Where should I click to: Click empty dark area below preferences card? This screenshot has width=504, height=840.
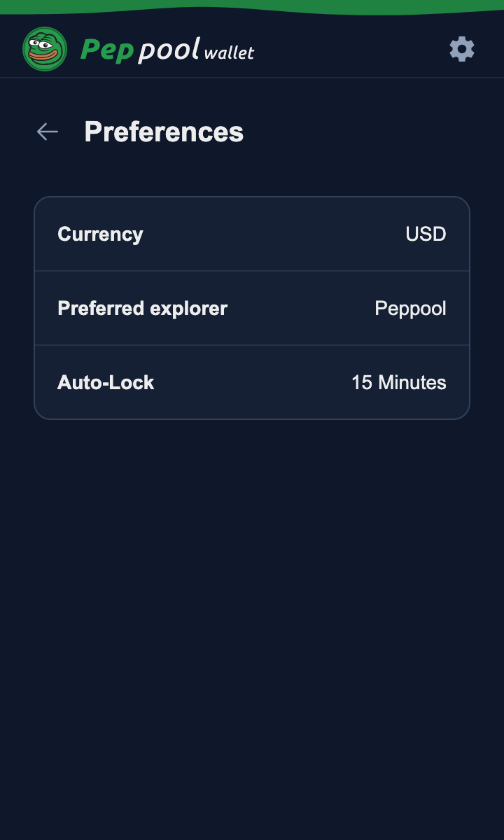click(x=252, y=595)
